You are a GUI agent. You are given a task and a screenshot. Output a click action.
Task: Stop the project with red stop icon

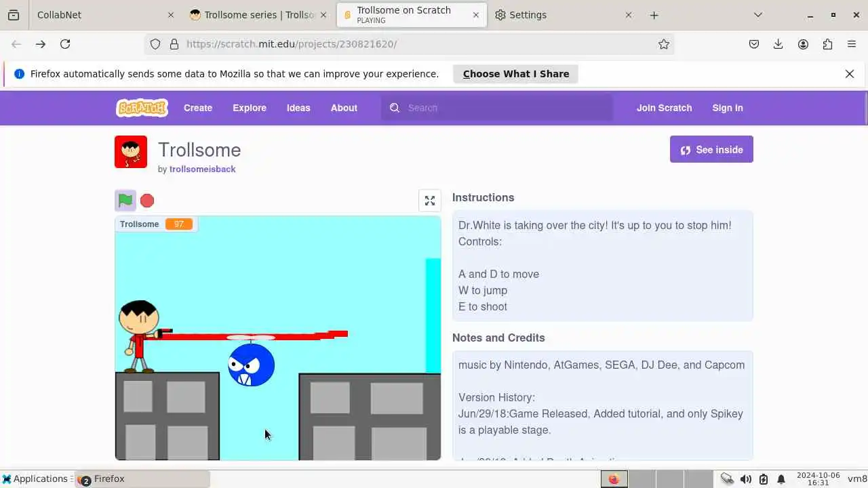[x=147, y=201]
